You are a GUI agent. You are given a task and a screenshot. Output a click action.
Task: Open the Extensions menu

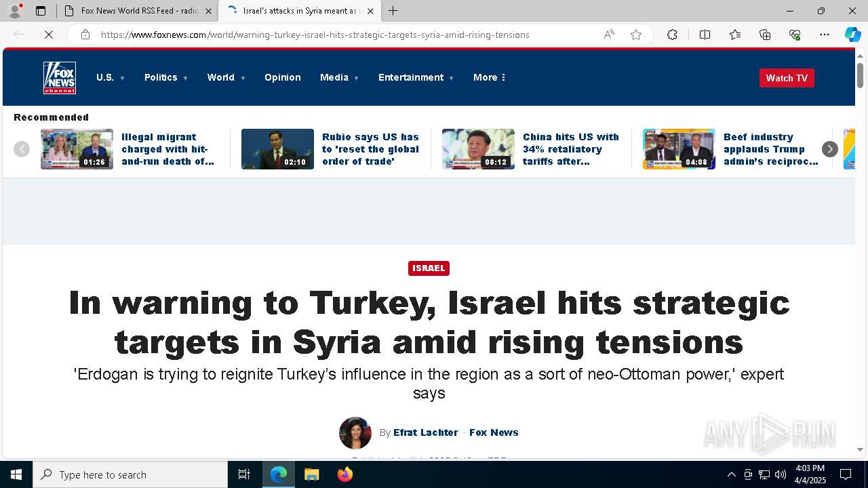(672, 35)
